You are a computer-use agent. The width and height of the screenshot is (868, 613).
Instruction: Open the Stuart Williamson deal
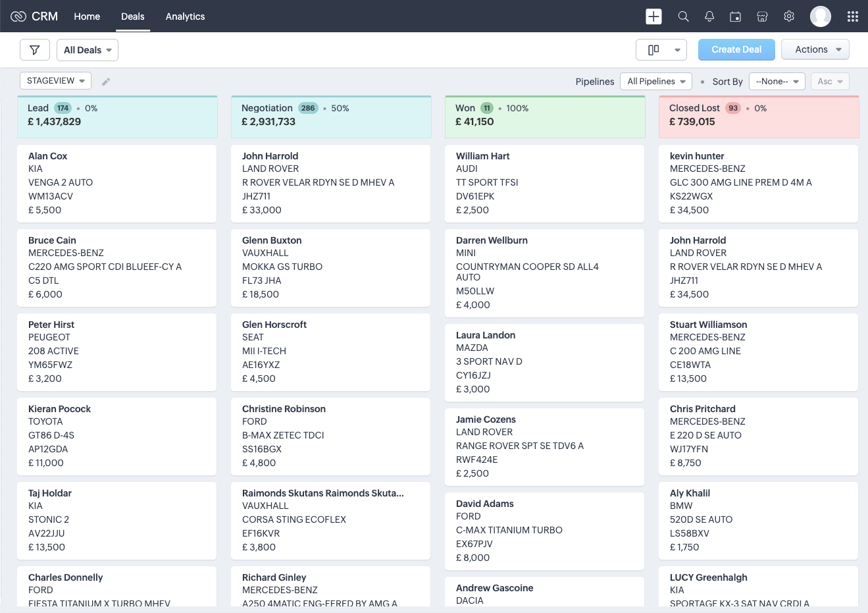[x=759, y=352]
